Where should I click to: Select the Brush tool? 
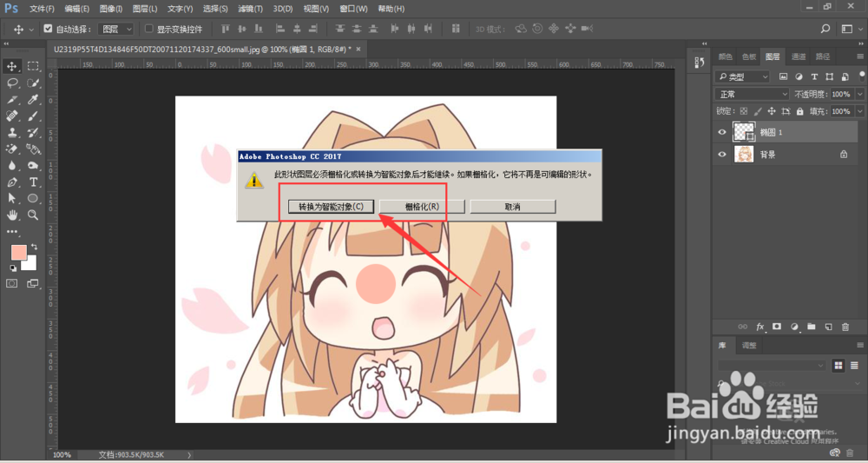33,116
